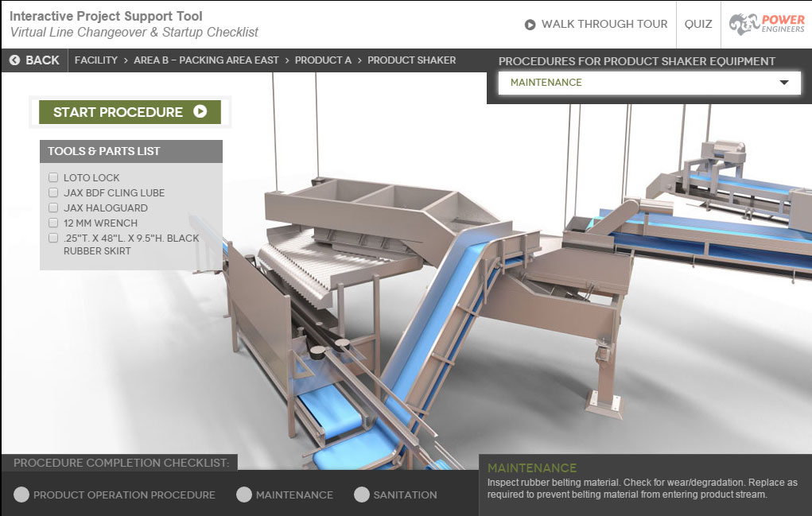Screen dimensions: 812x516
Task: Select Product Operation Procedure radio indicator
Action: click(x=21, y=495)
